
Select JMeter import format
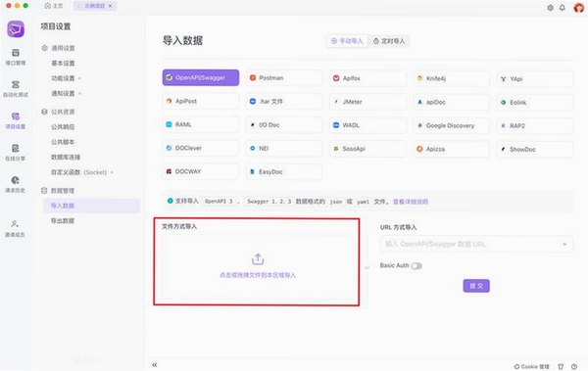[367, 102]
